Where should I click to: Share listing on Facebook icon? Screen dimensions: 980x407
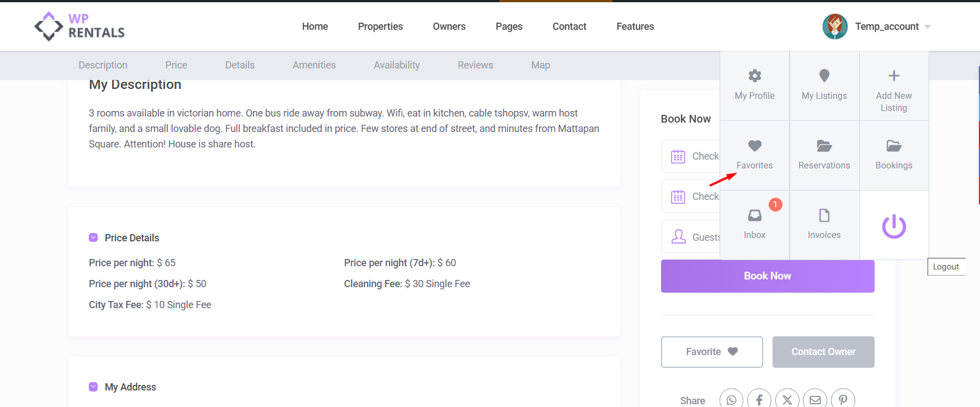pos(759,400)
